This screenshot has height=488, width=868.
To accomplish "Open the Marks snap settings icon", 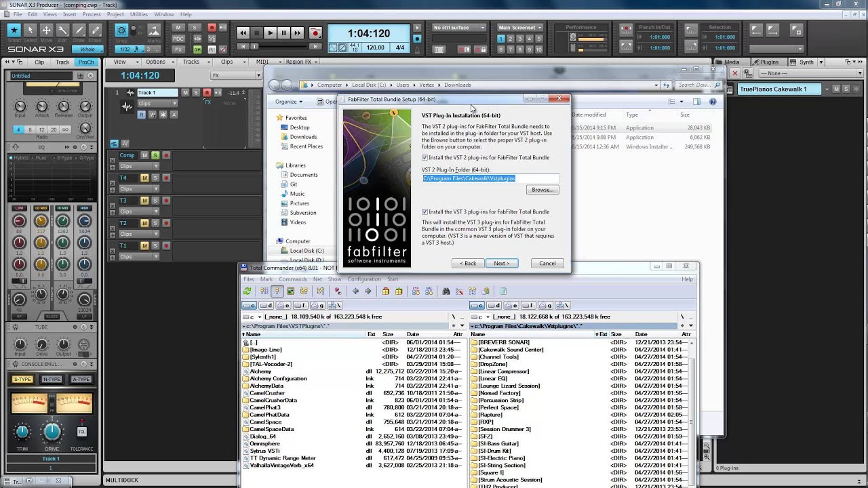I will pyautogui.click(x=154, y=30).
